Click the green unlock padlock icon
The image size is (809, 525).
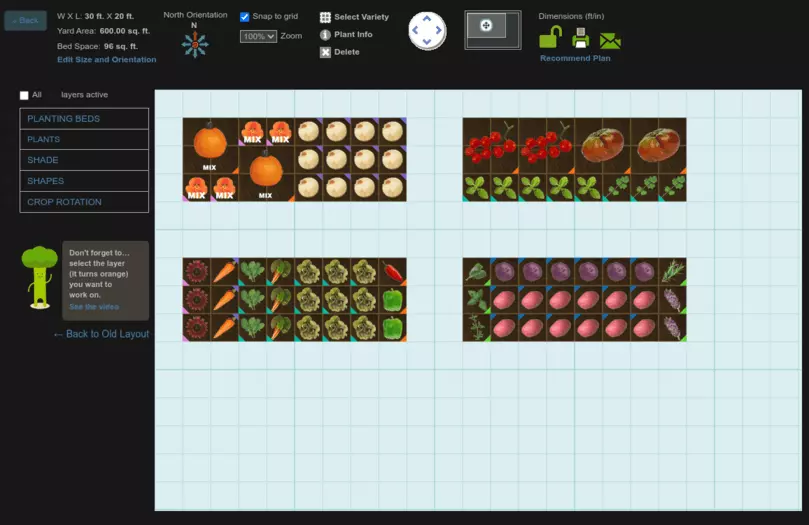click(550, 38)
